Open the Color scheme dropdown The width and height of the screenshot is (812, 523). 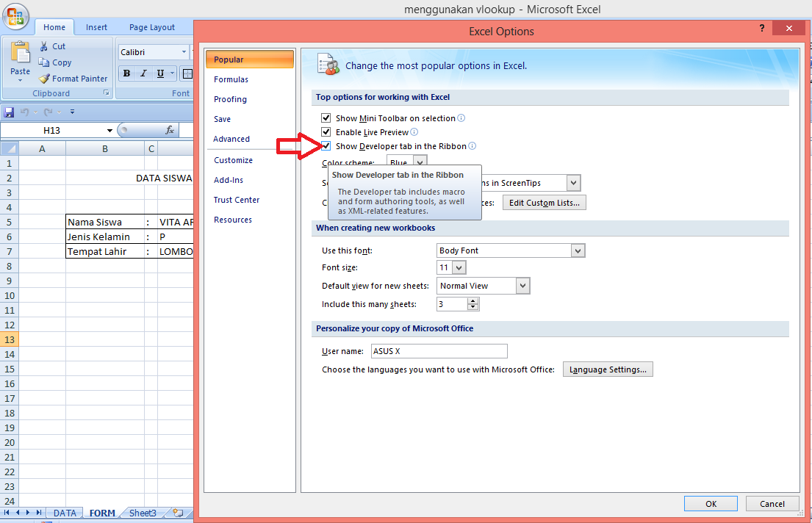point(420,162)
